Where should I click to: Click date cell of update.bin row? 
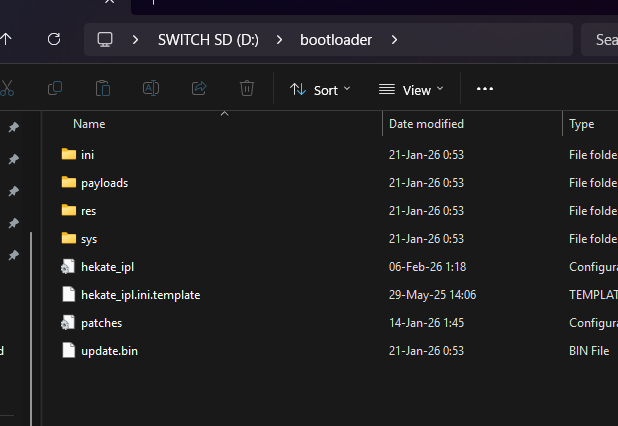coord(426,351)
